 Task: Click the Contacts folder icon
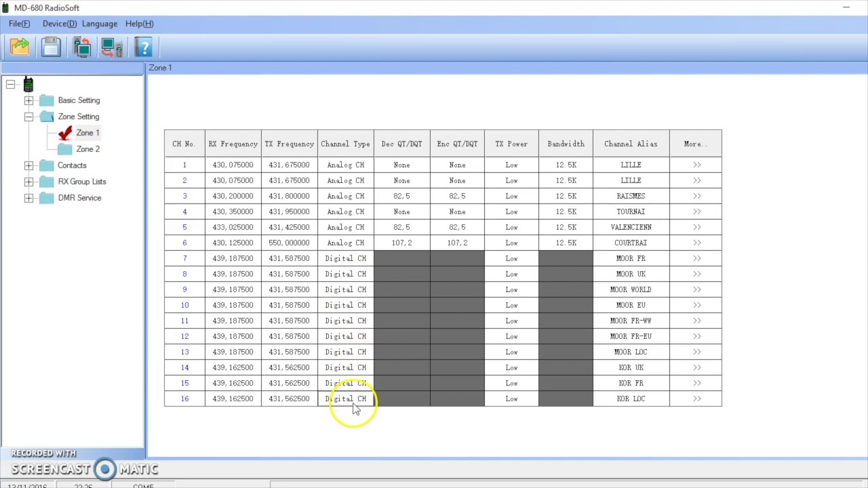pos(46,165)
